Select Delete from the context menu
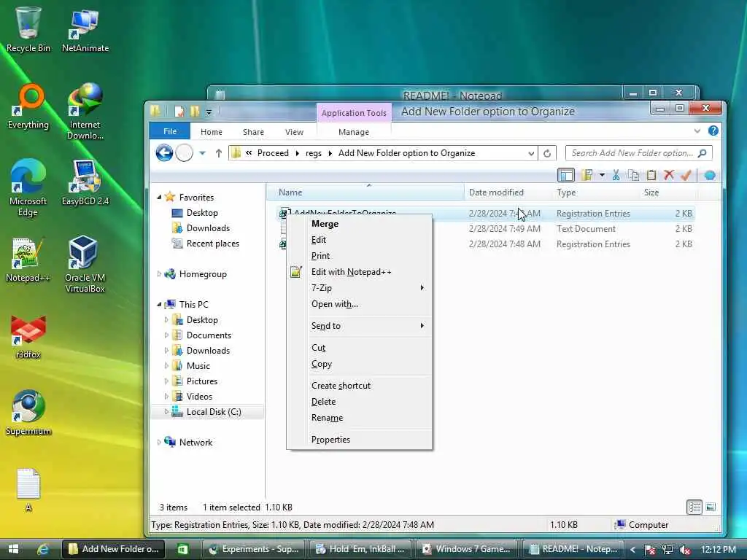The image size is (747, 560). [x=359, y=402]
